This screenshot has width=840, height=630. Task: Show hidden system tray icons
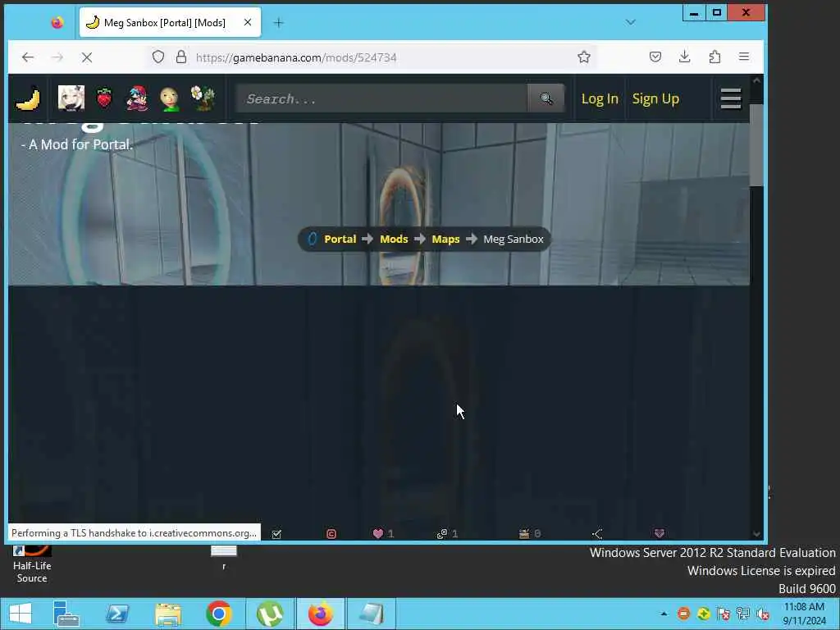click(664, 614)
